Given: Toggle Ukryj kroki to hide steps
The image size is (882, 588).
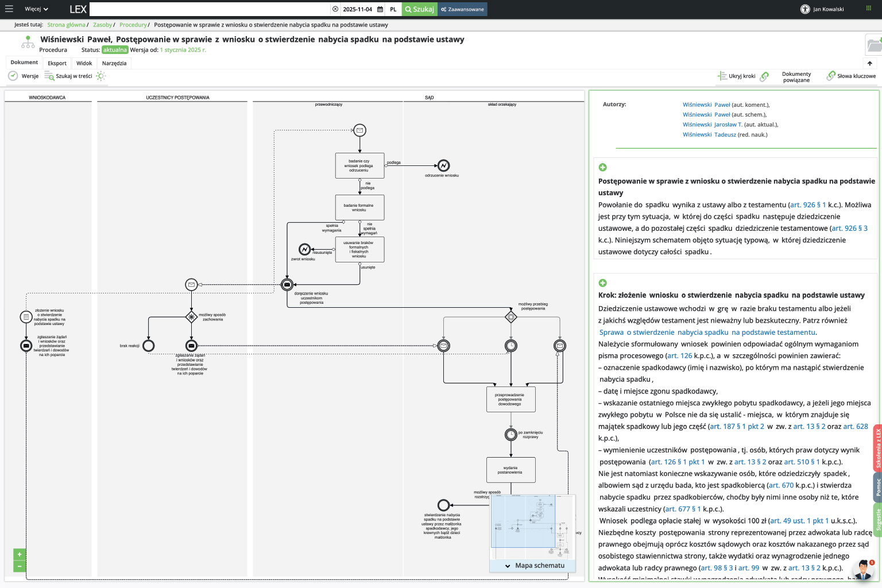Looking at the screenshot, I should click(x=737, y=76).
